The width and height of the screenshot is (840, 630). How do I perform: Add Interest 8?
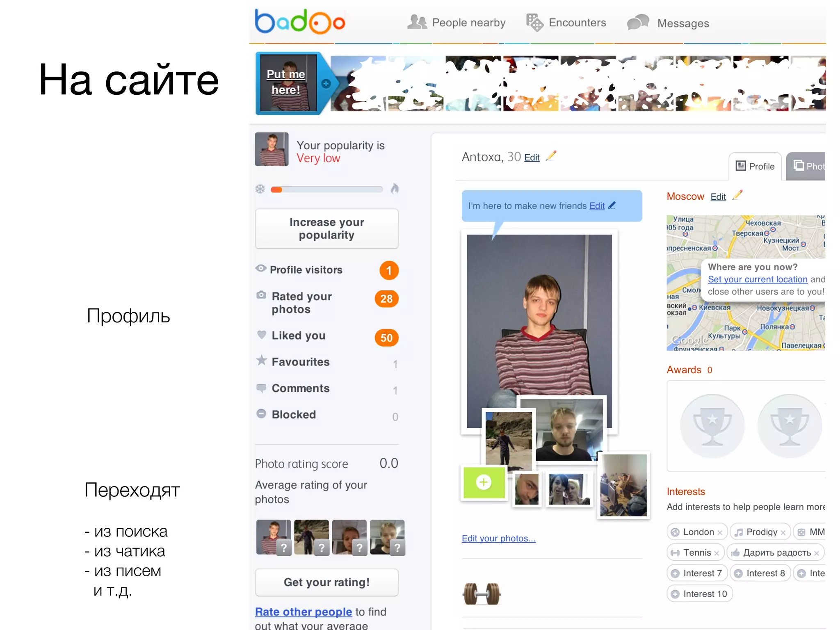pyautogui.click(x=760, y=573)
